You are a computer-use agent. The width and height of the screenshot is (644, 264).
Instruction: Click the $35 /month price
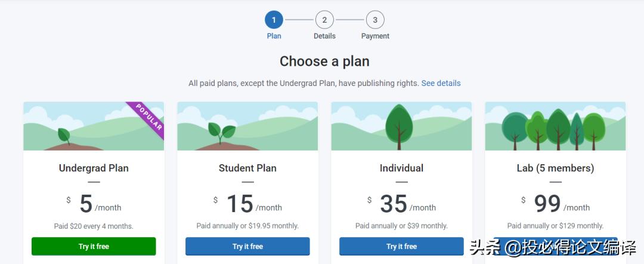pyautogui.click(x=401, y=204)
